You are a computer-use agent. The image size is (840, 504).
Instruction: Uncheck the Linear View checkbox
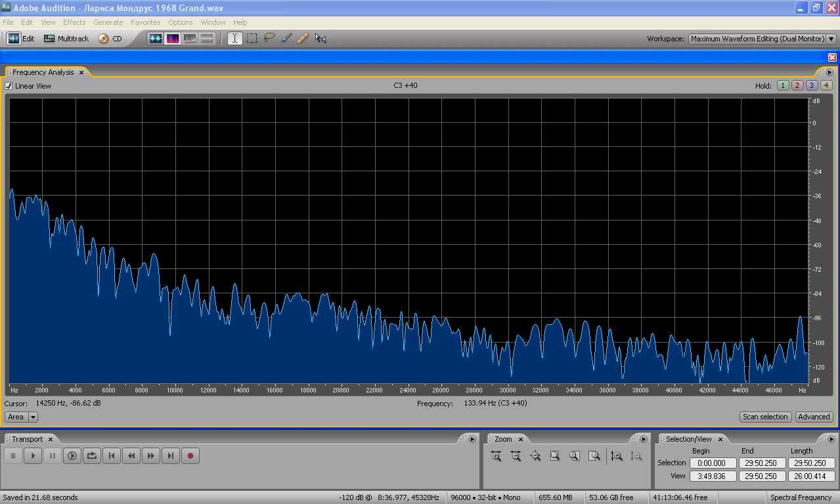pyautogui.click(x=9, y=86)
